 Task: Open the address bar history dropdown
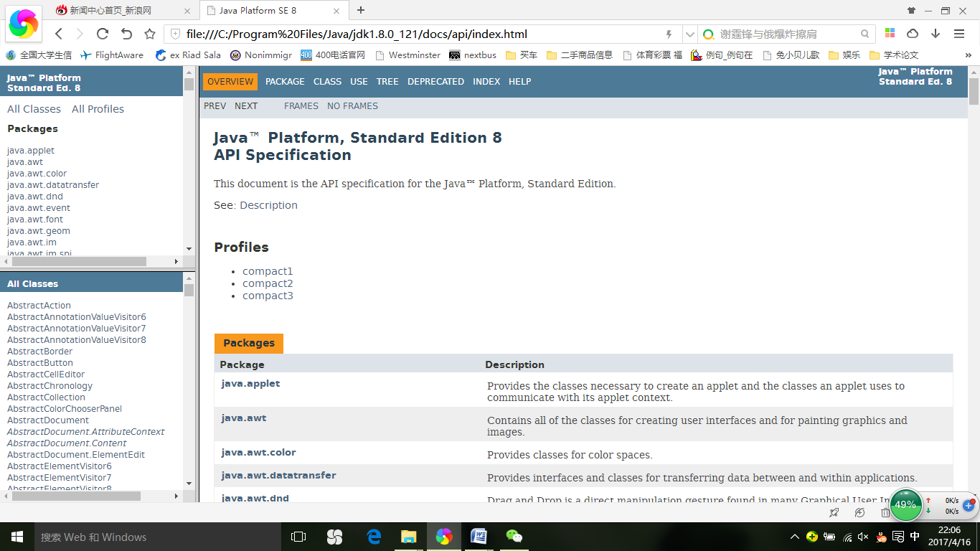pos(689,34)
